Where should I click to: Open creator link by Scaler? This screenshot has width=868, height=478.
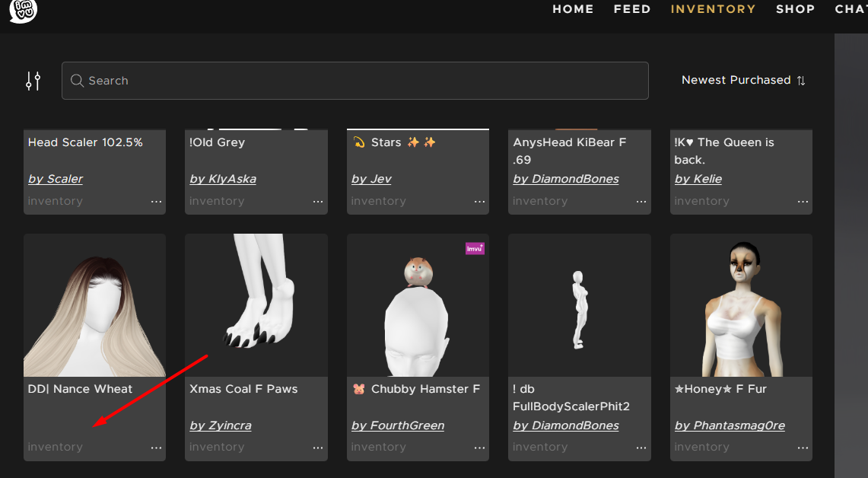click(x=56, y=179)
